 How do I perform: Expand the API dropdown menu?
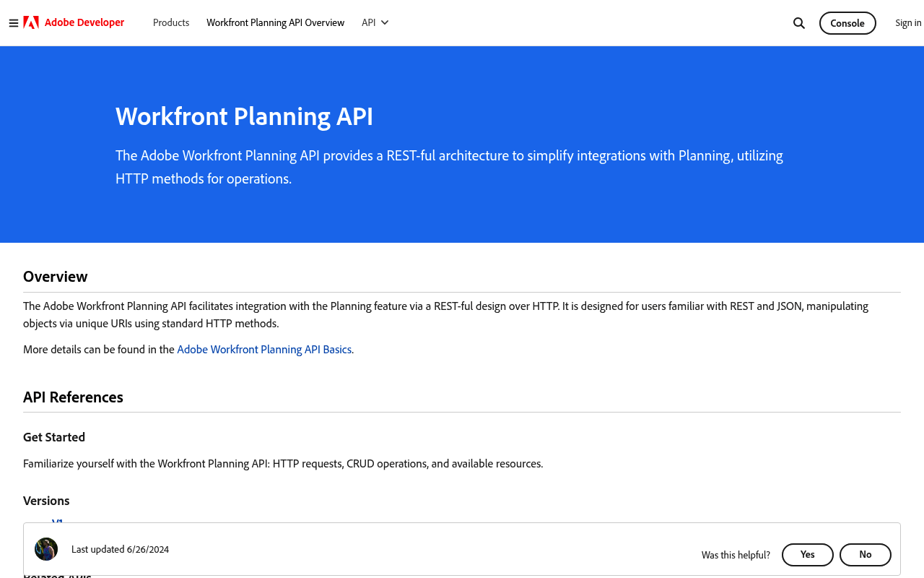click(375, 22)
